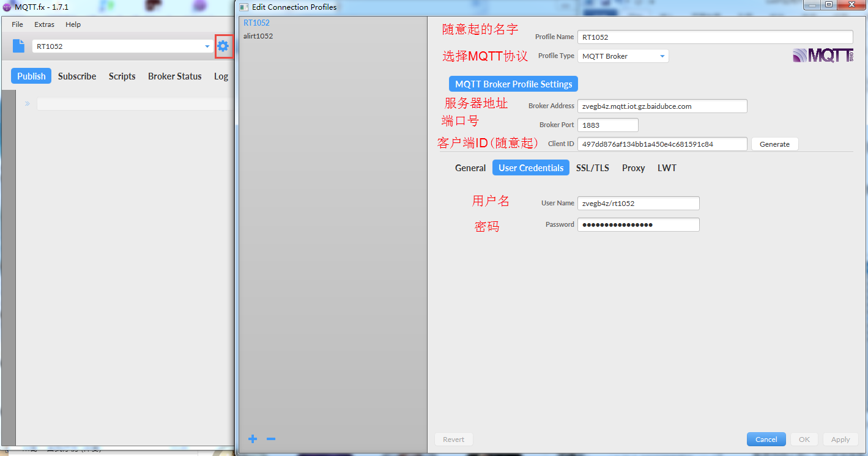Click the Broker Address input field
Screen dimensions: 868x456
[x=662, y=106]
